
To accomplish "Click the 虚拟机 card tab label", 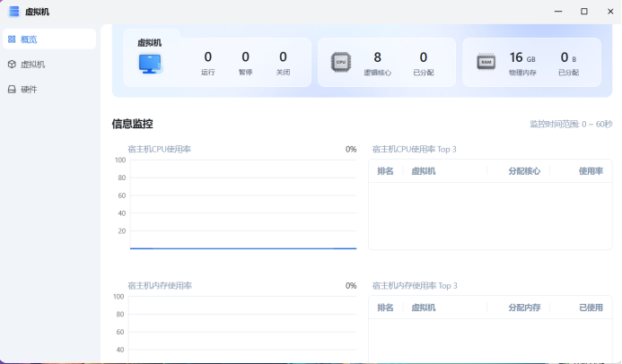I will click(150, 42).
